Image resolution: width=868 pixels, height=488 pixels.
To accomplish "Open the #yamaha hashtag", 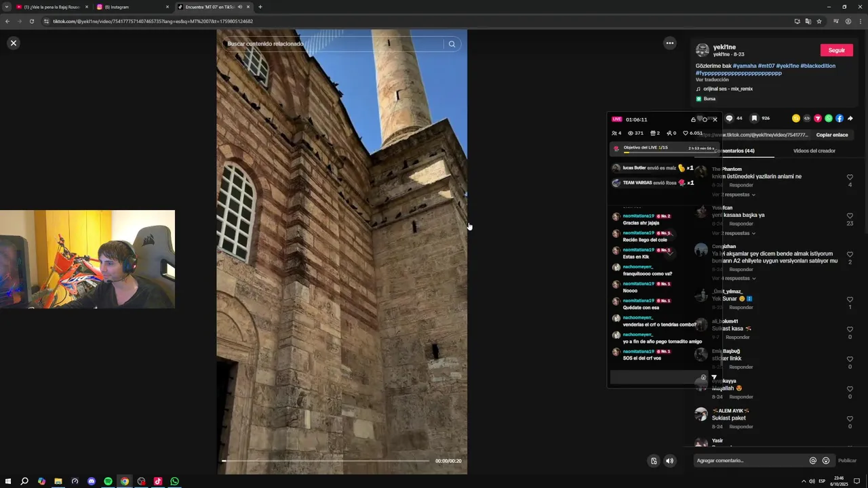I will (x=745, y=66).
